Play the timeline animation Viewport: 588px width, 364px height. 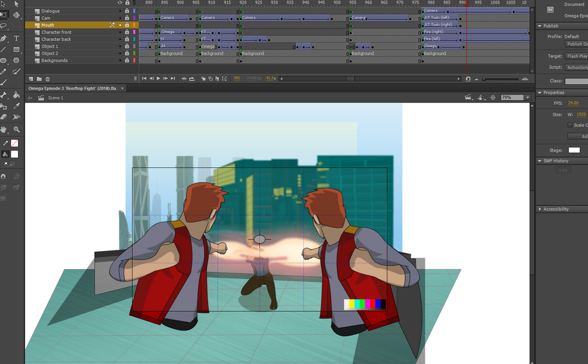coord(158,78)
